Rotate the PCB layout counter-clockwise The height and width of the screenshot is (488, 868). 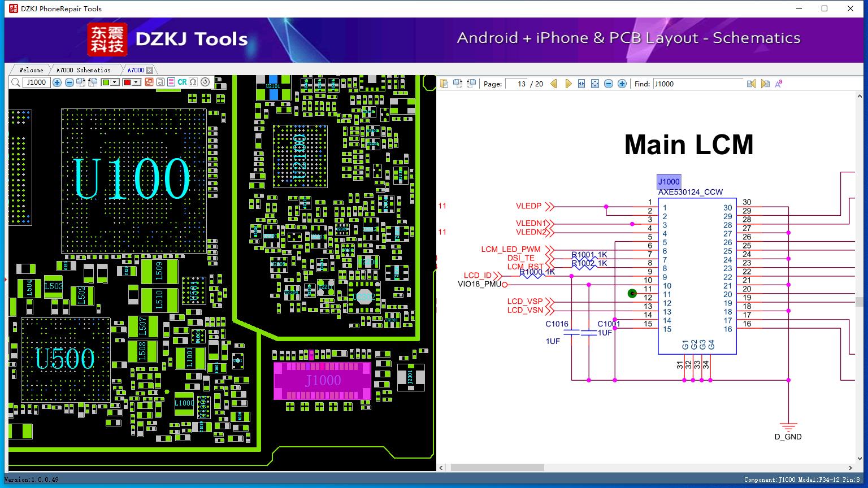pos(92,82)
